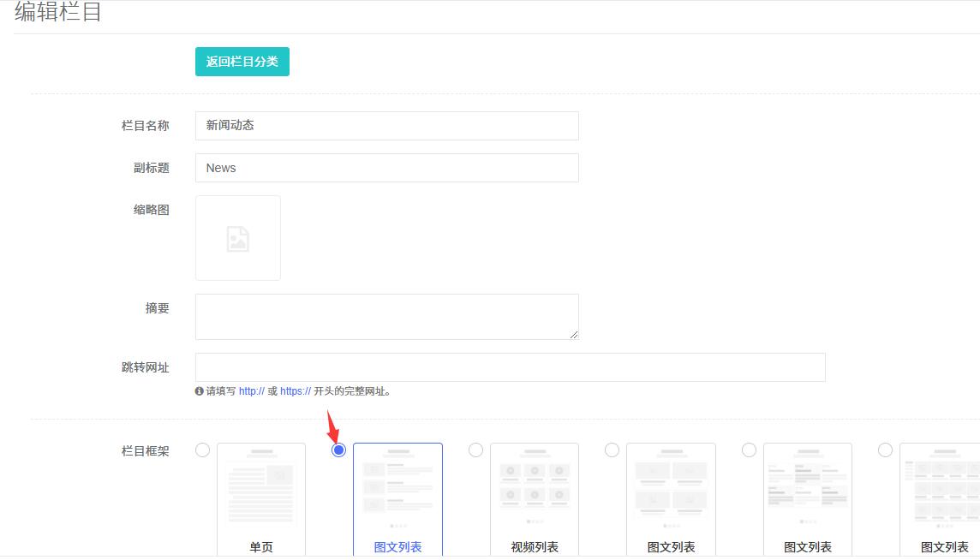
Task: Click the 返回栏目分类 button
Action: [x=242, y=62]
